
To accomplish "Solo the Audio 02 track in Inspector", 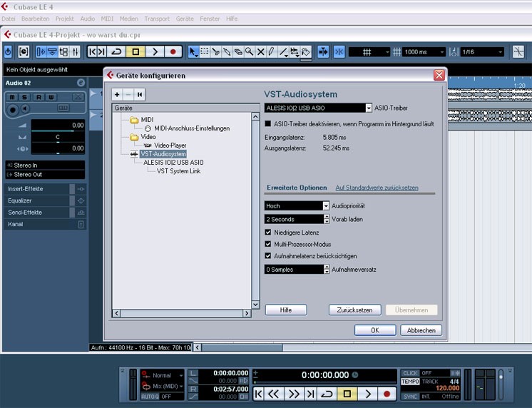I will (x=24, y=97).
